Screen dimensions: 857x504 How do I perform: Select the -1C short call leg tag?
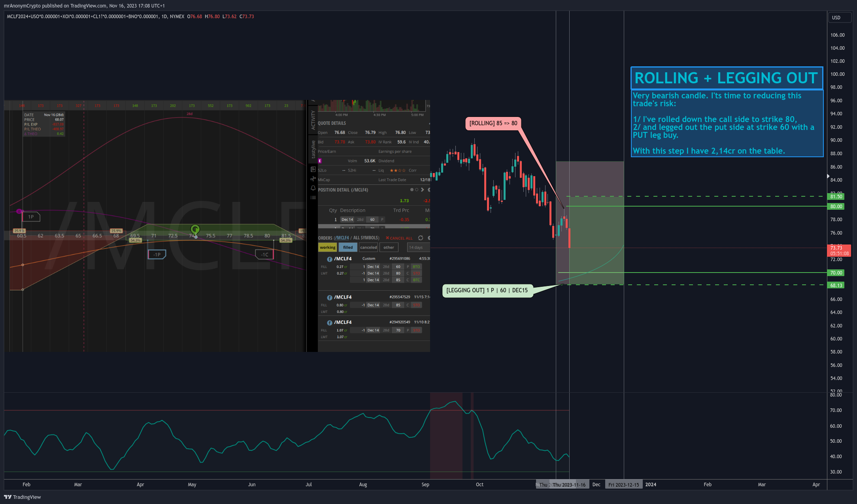pyautogui.click(x=264, y=255)
